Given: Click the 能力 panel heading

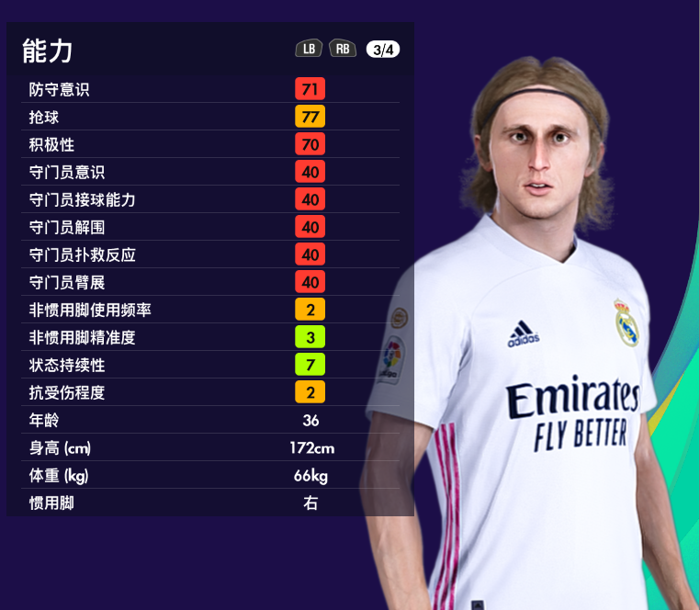Looking at the screenshot, I should [48, 51].
